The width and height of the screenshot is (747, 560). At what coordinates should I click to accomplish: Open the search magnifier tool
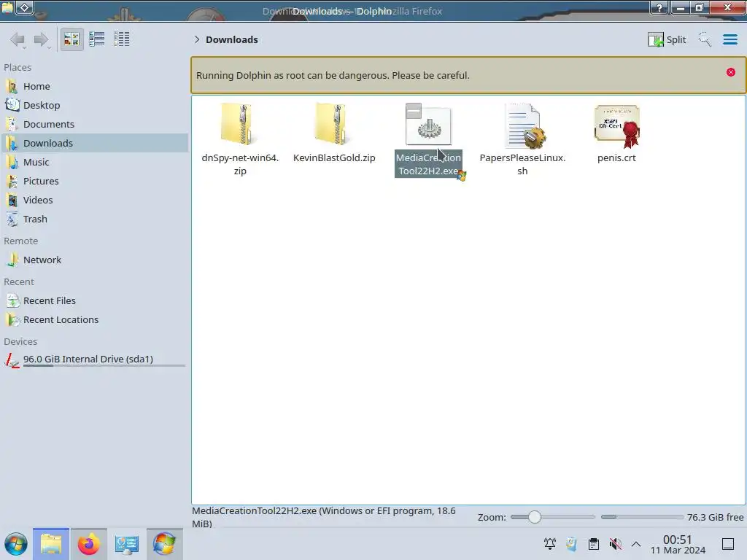pos(704,39)
